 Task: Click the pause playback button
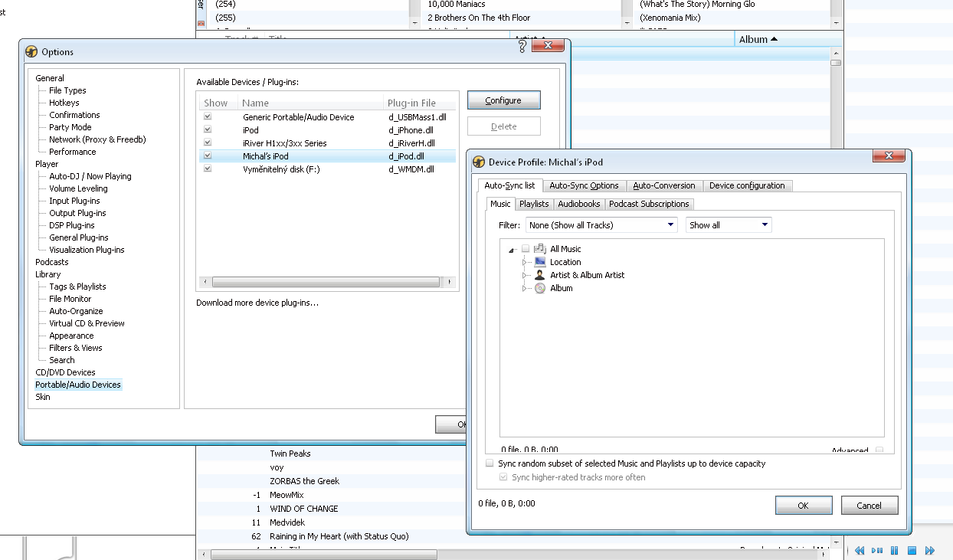894,550
